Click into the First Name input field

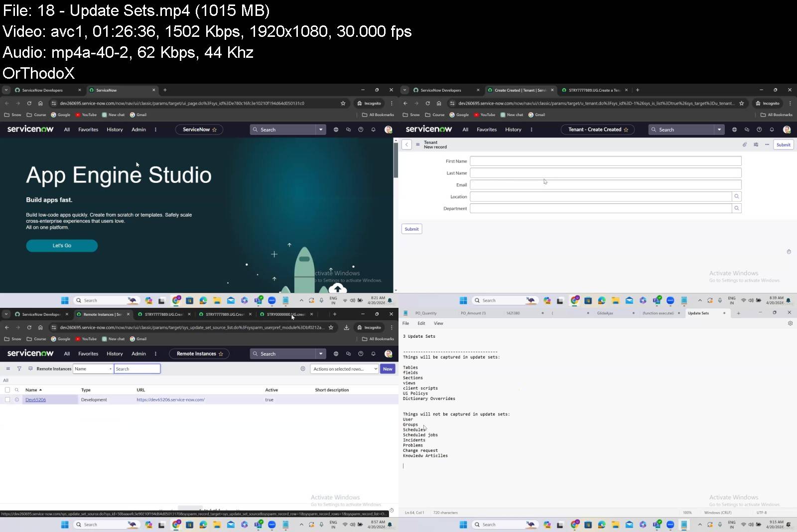tap(605, 161)
